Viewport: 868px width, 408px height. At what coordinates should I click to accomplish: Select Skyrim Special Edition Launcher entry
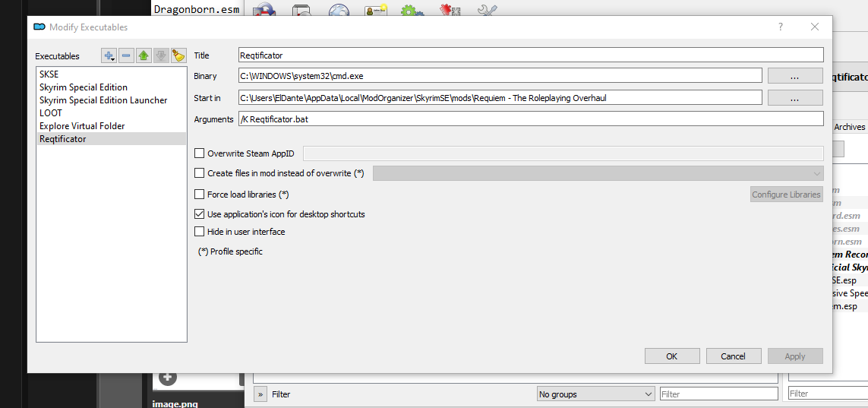coord(112,100)
